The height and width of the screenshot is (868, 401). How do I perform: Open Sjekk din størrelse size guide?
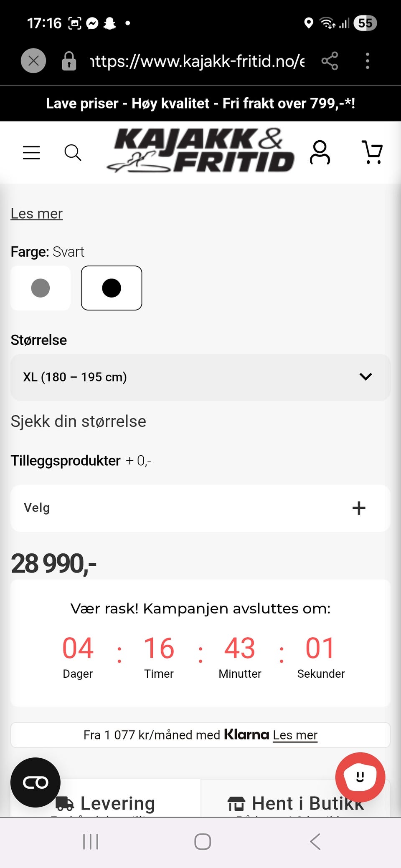click(x=79, y=421)
